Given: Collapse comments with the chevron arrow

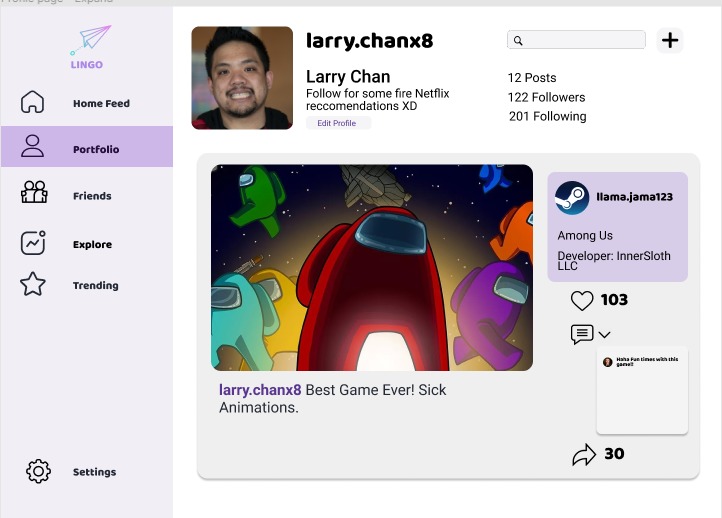Looking at the screenshot, I should [605, 335].
